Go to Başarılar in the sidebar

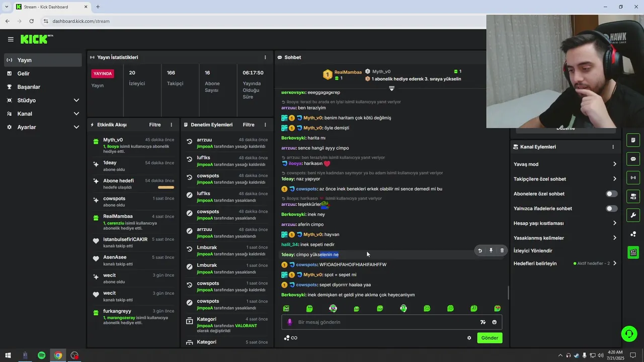[43, 87]
